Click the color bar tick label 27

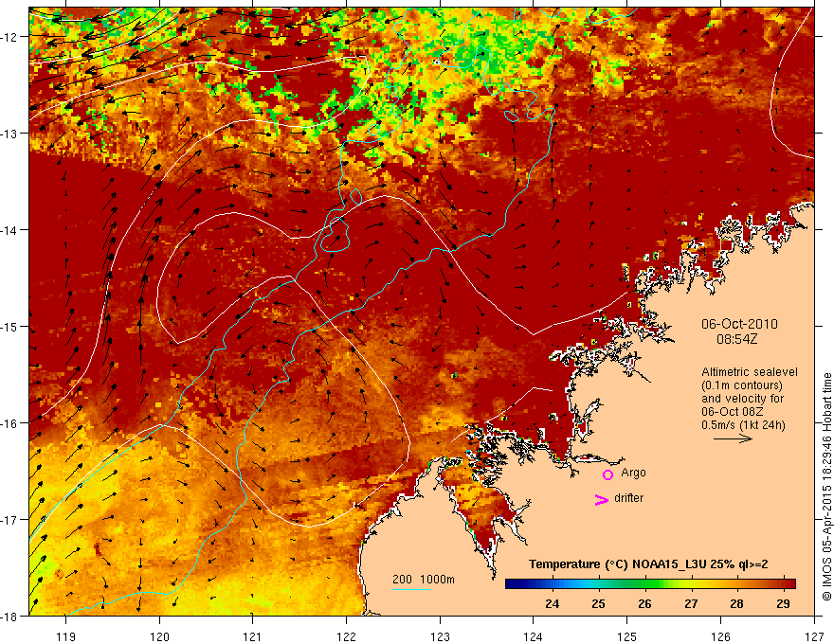(x=691, y=603)
